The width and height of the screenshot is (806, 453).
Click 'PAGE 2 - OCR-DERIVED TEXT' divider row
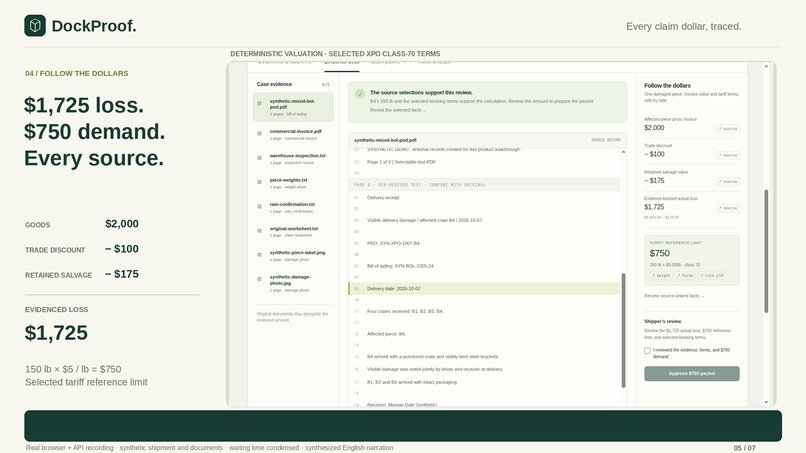click(x=484, y=185)
